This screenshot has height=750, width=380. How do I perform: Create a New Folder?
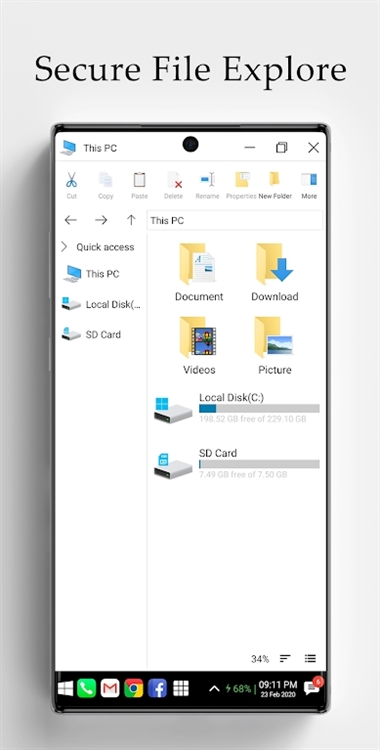275,179
